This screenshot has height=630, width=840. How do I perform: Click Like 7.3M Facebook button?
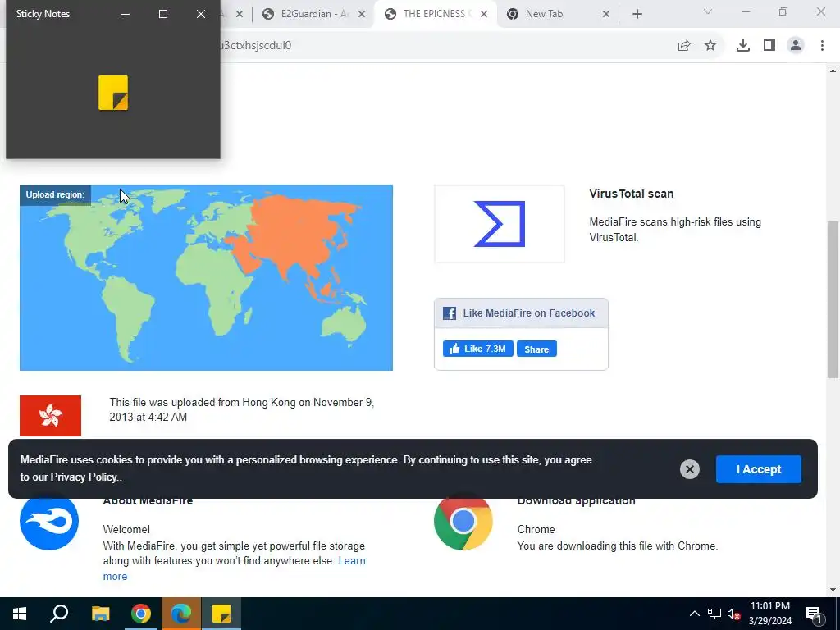[478, 349]
